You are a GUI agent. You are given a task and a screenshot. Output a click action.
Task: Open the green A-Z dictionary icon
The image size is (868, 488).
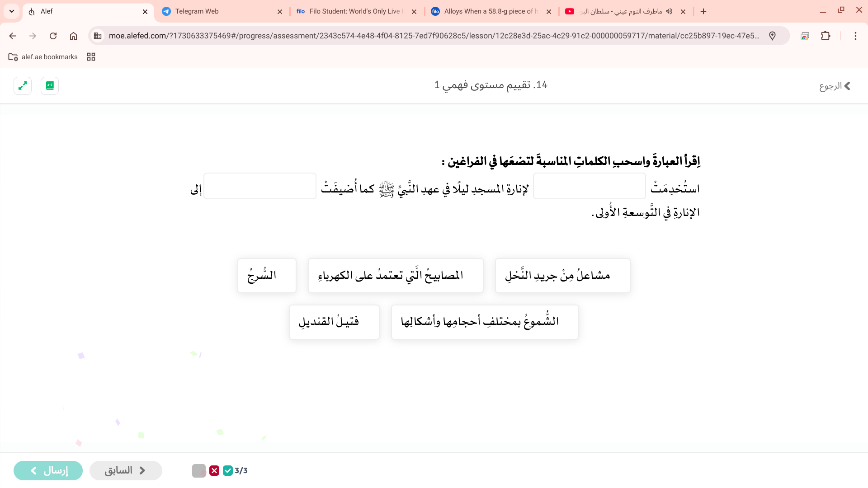50,85
